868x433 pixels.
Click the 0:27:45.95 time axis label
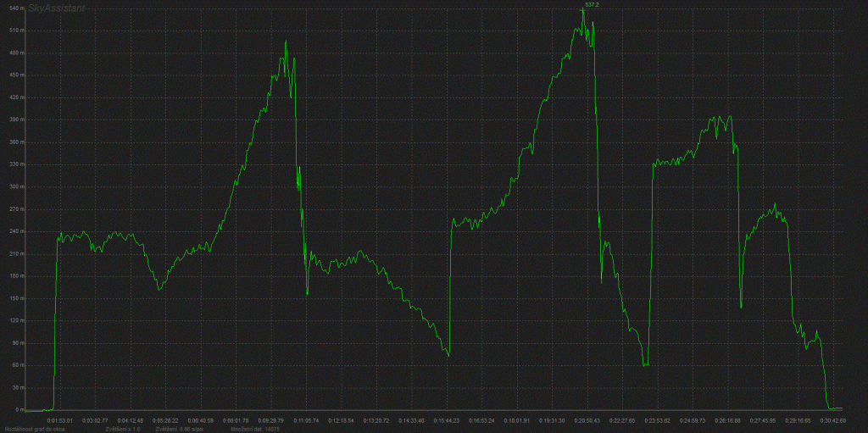pyautogui.click(x=763, y=419)
